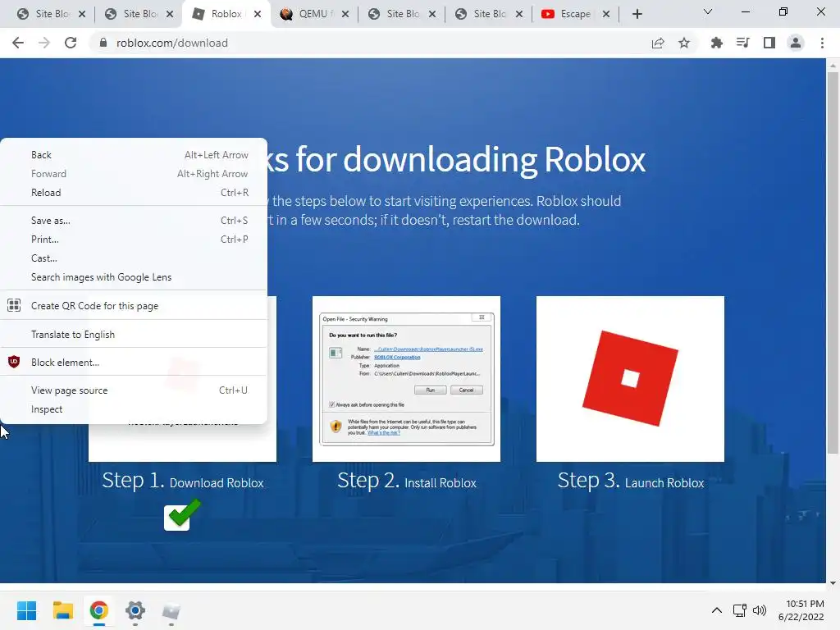
Task: Click the padlock site info icon
Action: (x=103, y=43)
